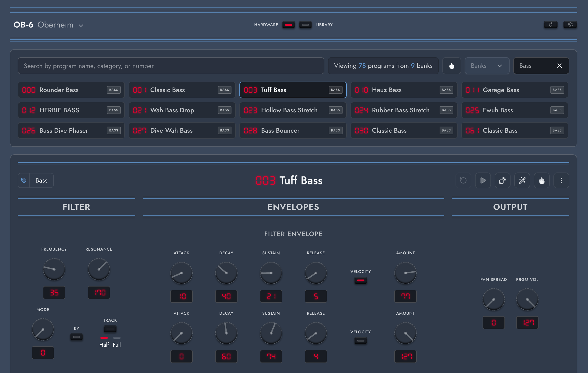The height and width of the screenshot is (373, 588).
Task: Toggle the HARDWARE switch
Action: 288,25
